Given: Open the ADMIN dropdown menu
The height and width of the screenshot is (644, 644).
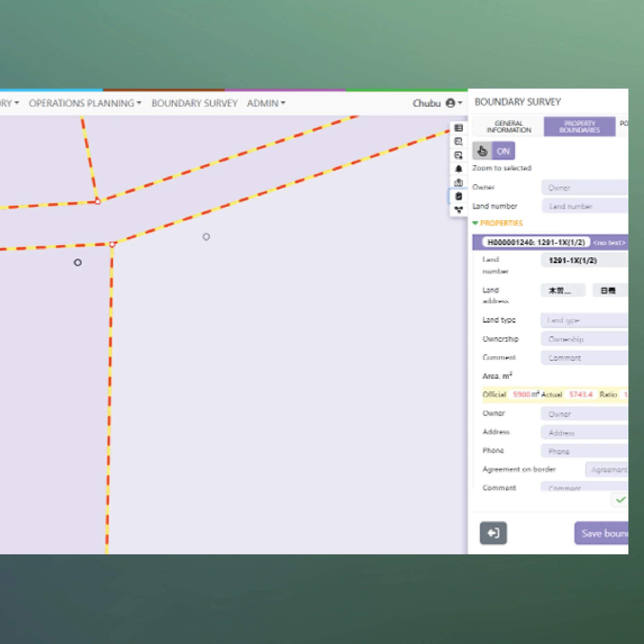Looking at the screenshot, I should click(x=265, y=103).
